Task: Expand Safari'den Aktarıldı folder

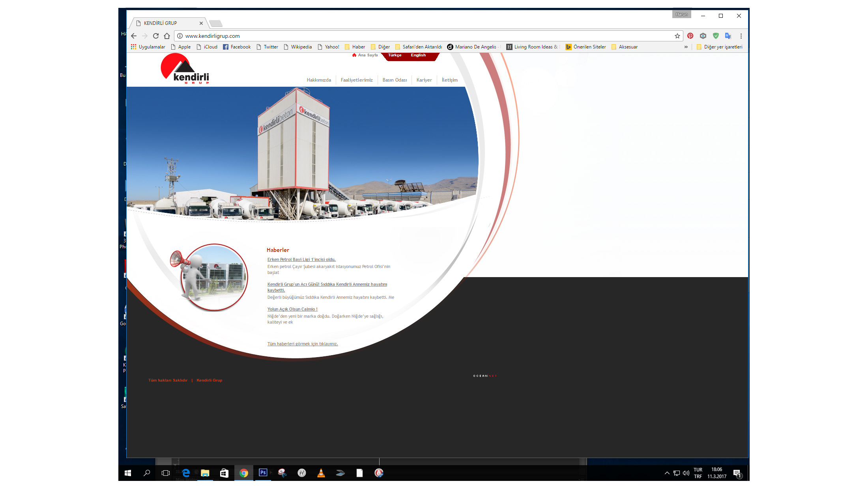Action: pos(419,47)
